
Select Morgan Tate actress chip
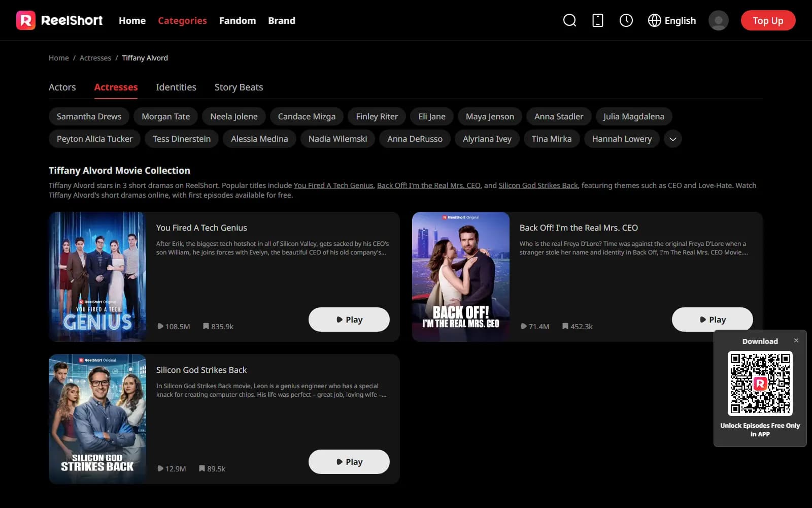(x=165, y=116)
